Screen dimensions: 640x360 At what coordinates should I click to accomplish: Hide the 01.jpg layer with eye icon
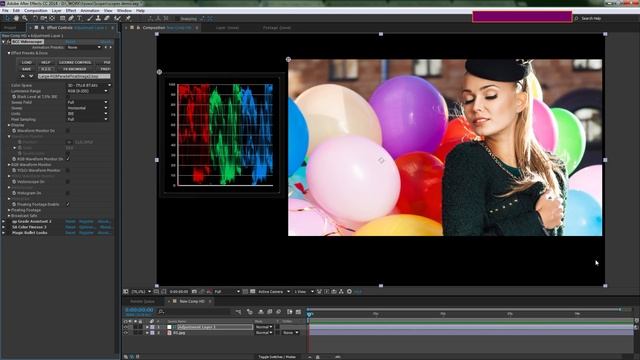click(126, 333)
